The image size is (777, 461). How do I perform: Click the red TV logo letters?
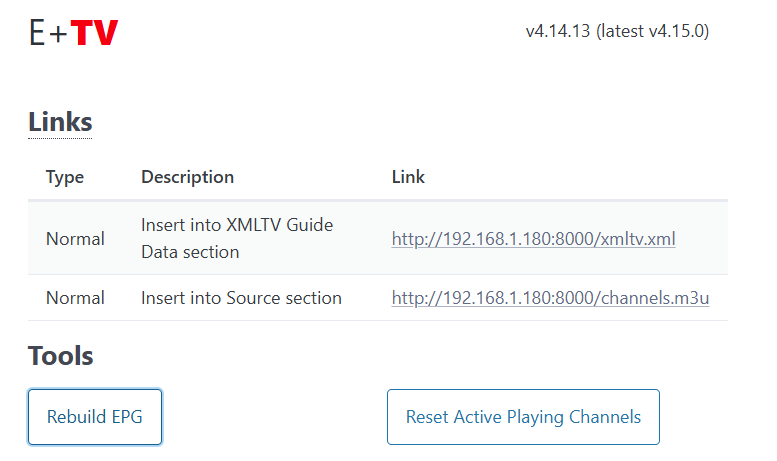click(95, 33)
